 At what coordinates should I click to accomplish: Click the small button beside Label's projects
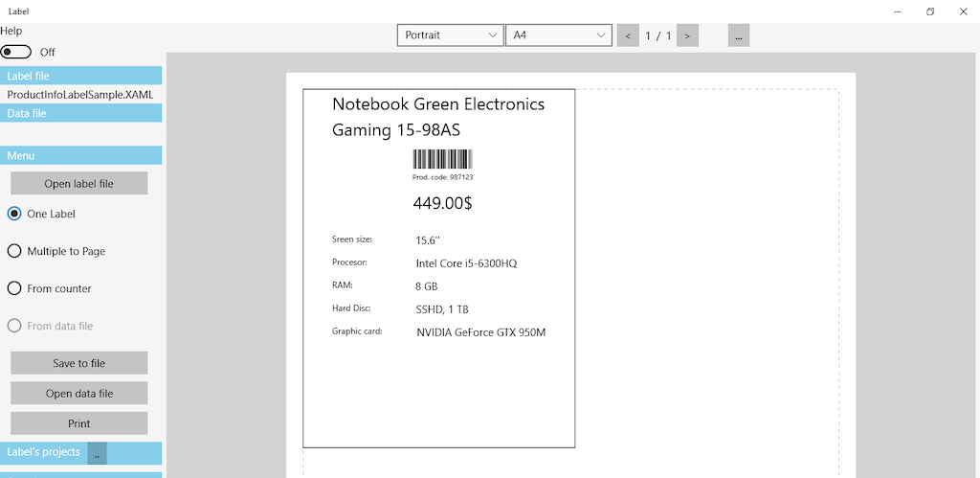(x=97, y=453)
